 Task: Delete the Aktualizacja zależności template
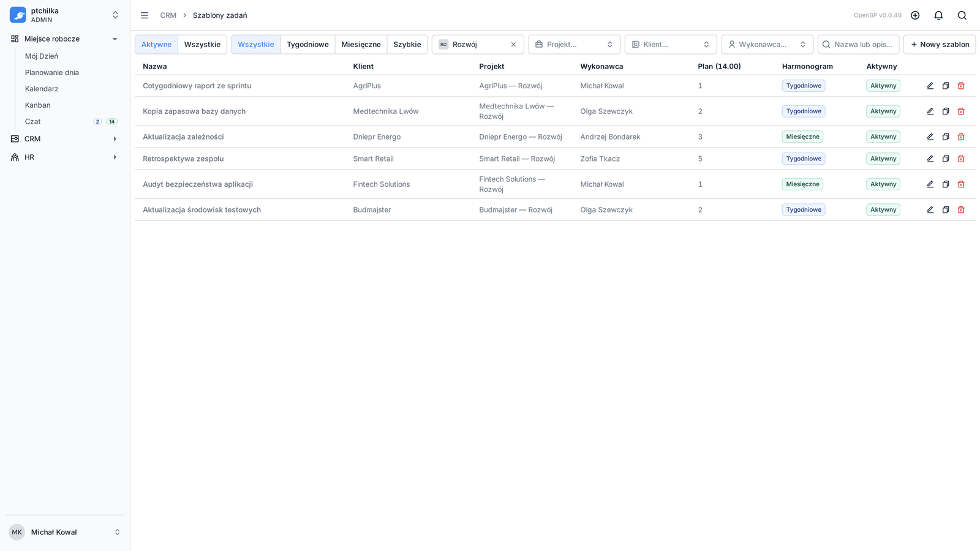click(x=961, y=137)
